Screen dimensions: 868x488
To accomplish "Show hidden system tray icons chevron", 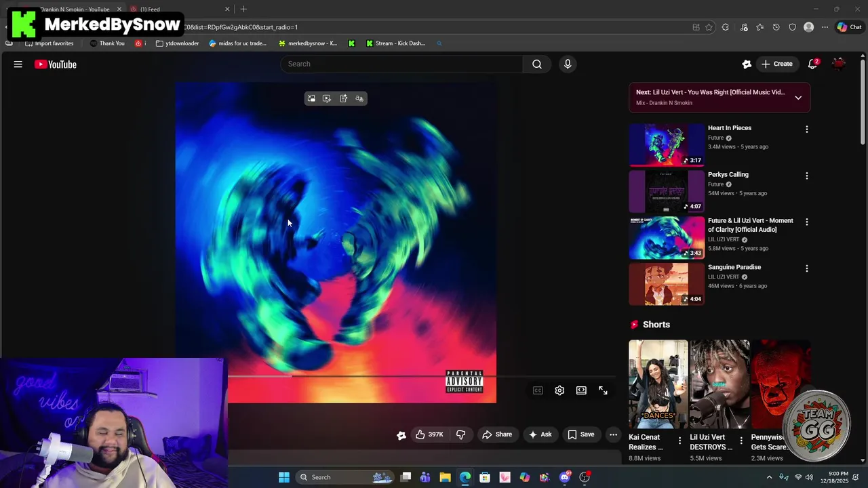I will [x=769, y=477].
